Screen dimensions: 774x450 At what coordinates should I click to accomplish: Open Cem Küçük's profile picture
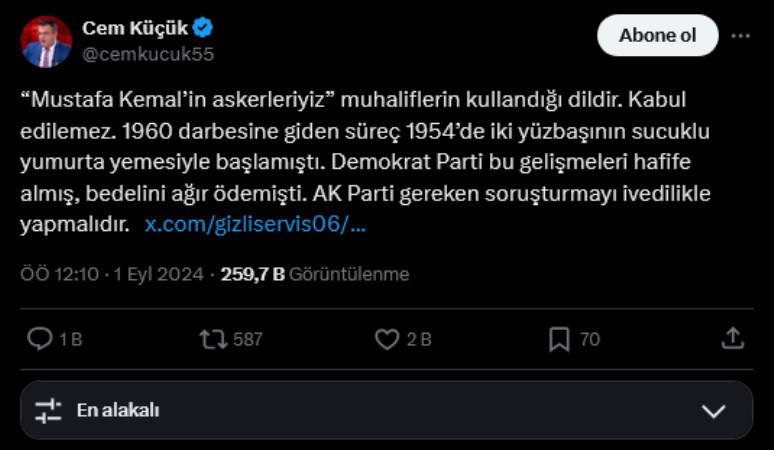pos(46,41)
